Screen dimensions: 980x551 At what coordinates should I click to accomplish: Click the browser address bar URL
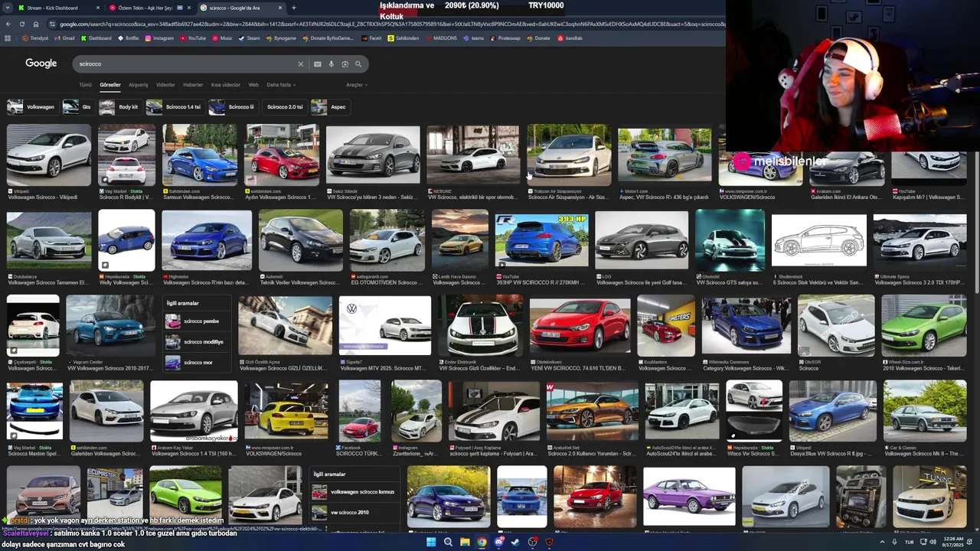[x=390, y=24]
